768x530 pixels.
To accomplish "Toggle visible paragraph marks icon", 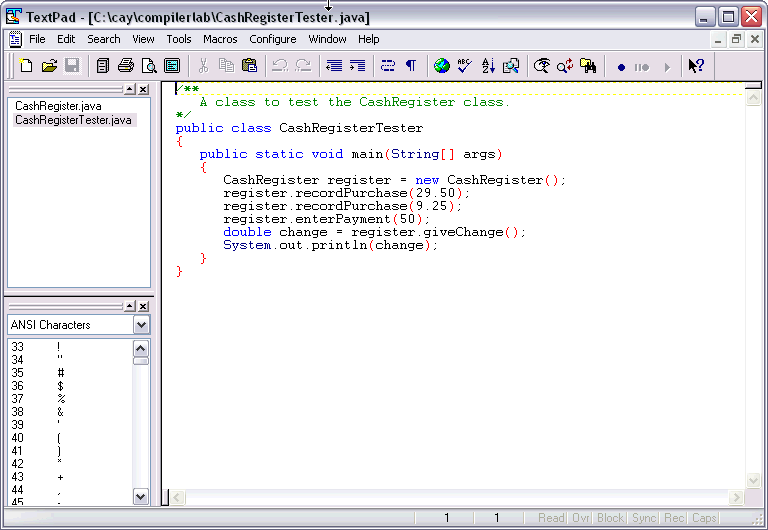I will (411, 66).
